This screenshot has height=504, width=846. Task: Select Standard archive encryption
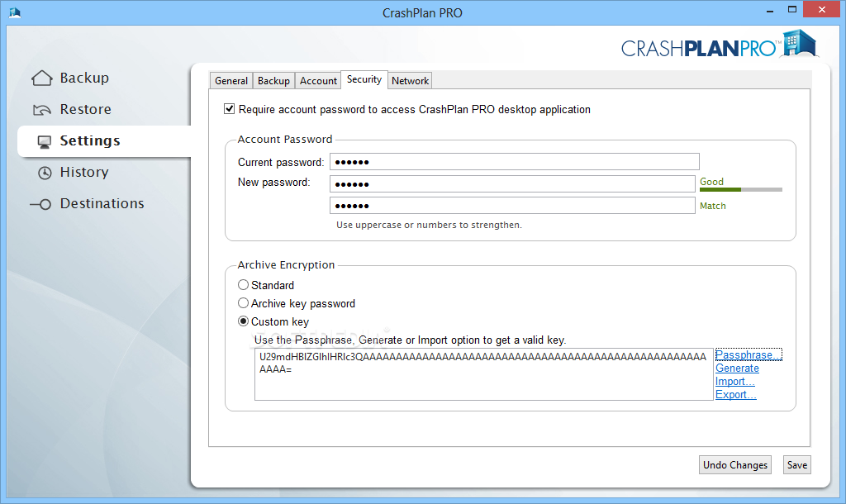pyautogui.click(x=244, y=284)
